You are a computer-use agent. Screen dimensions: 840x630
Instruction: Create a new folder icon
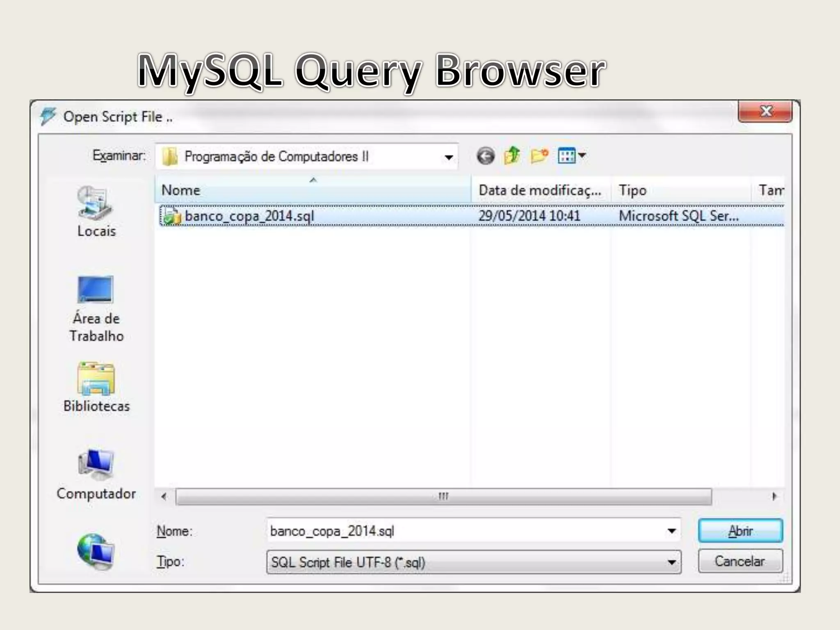(539, 156)
